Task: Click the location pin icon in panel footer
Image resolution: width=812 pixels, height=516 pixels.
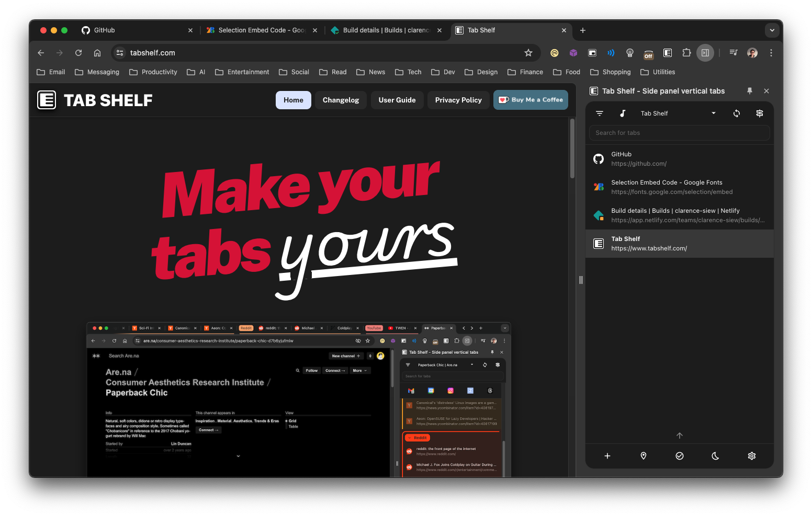Action: tap(644, 456)
